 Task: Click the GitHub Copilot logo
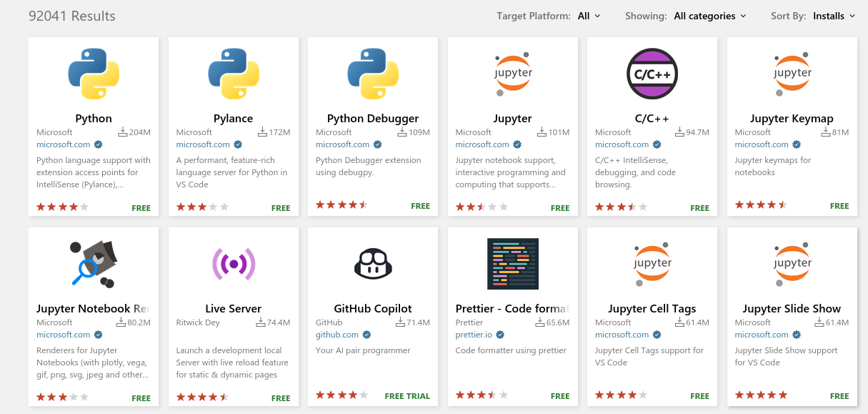[x=373, y=264]
